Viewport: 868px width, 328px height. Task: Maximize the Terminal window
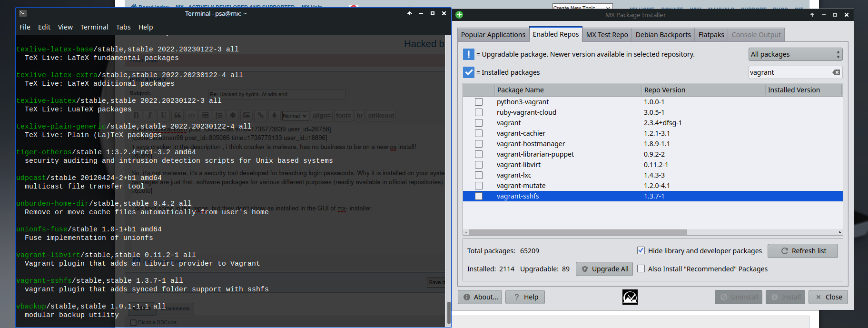[433, 13]
